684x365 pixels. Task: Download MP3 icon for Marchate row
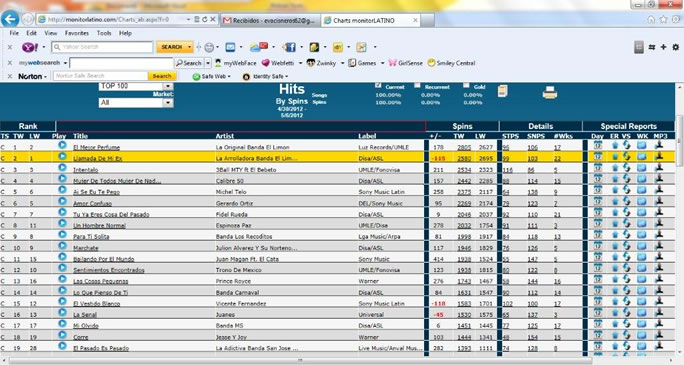659,245
